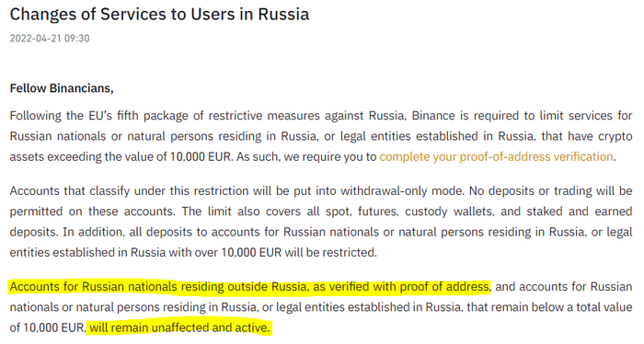Click the word 'Binance' in the first paragraph

tap(433, 116)
